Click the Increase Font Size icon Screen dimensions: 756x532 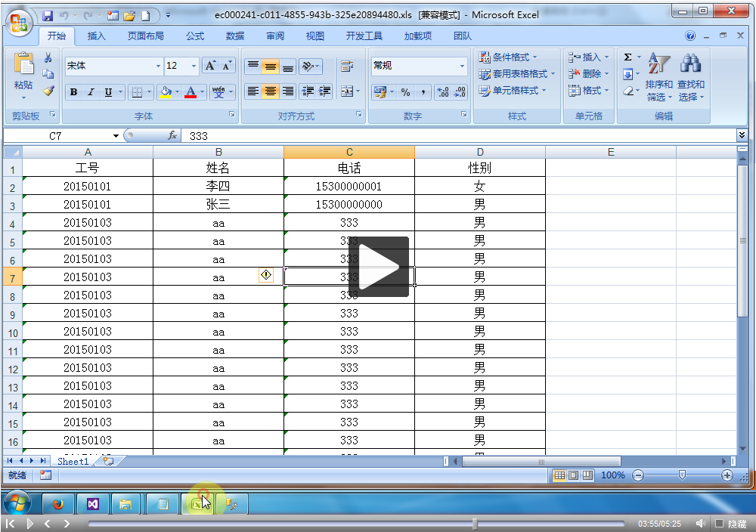211,66
